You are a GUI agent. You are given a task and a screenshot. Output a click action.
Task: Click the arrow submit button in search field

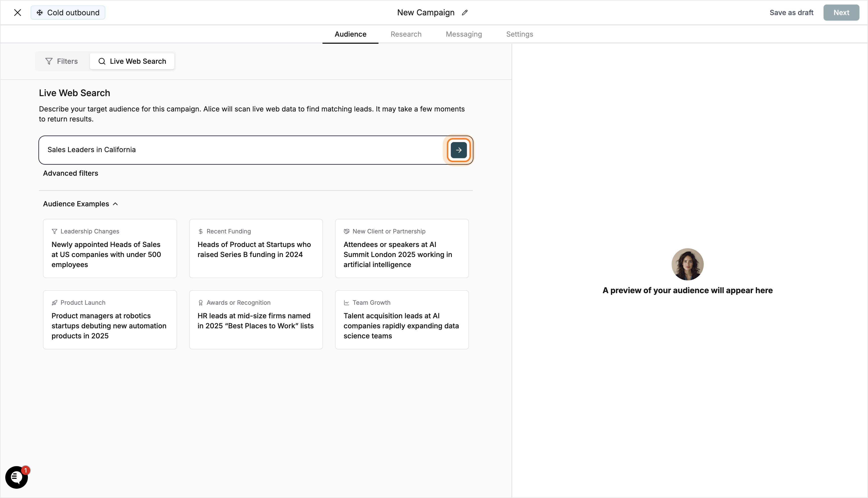(x=458, y=150)
